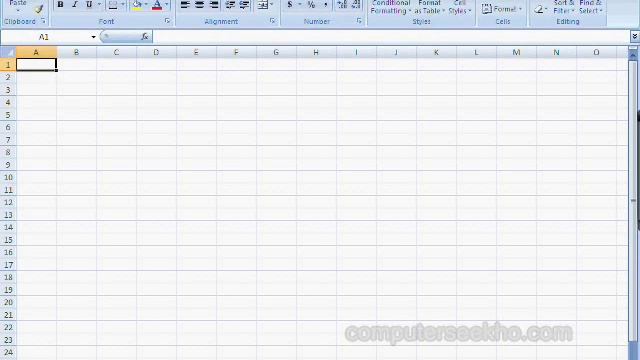Apply the Font Color letter A
The width and height of the screenshot is (640, 360).
click(x=157, y=4)
